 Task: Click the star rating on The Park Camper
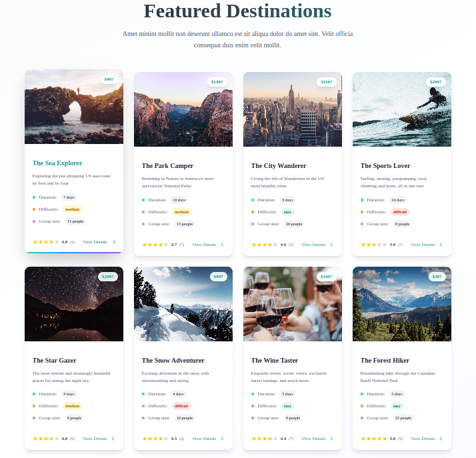coord(155,245)
